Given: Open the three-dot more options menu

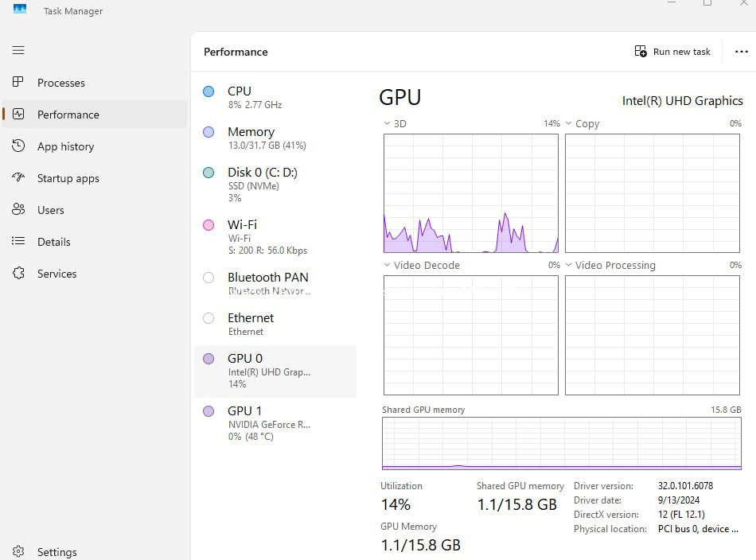Looking at the screenshot, I should click(x=742, y=52).
